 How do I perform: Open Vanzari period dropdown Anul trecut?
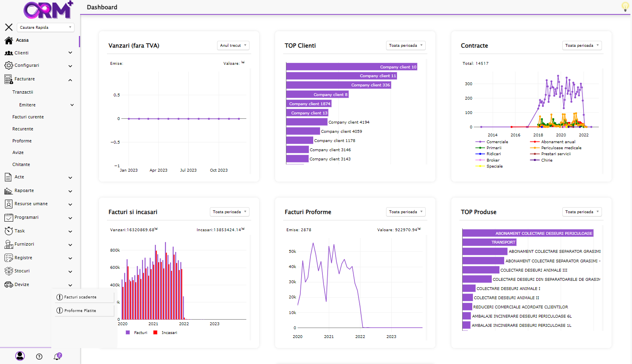tap(233, 46)
